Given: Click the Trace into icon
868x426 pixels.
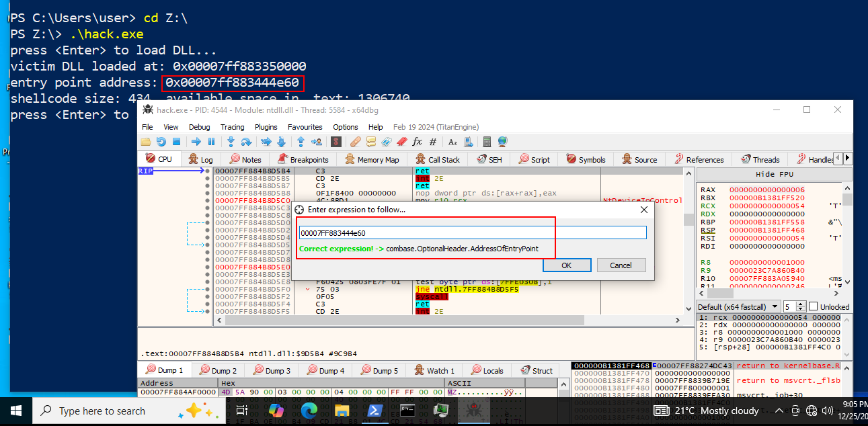Looking at the screenshot, I should click(x=266, y=142).
